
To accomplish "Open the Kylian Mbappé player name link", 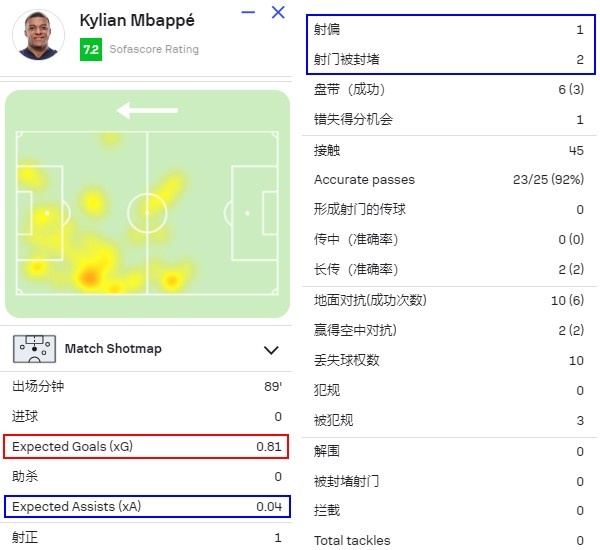I will [137, 21].
